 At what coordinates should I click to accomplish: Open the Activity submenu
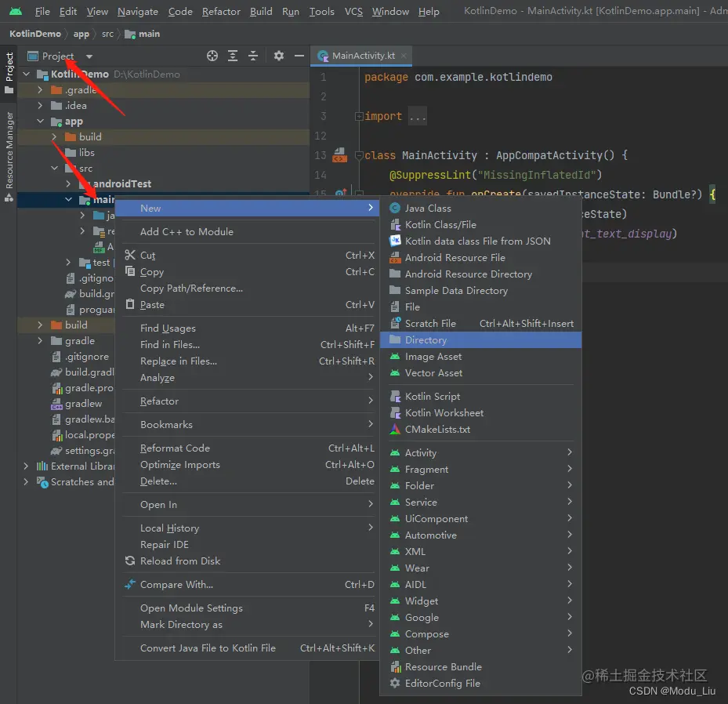coord(480,453)
